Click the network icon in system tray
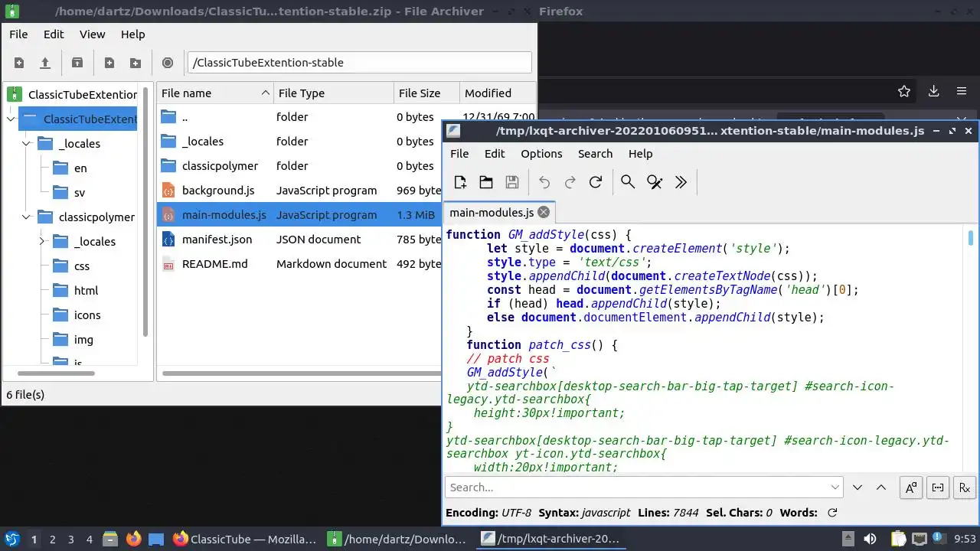The height and width of the screenshot is (551, 980). click(920, 539)
